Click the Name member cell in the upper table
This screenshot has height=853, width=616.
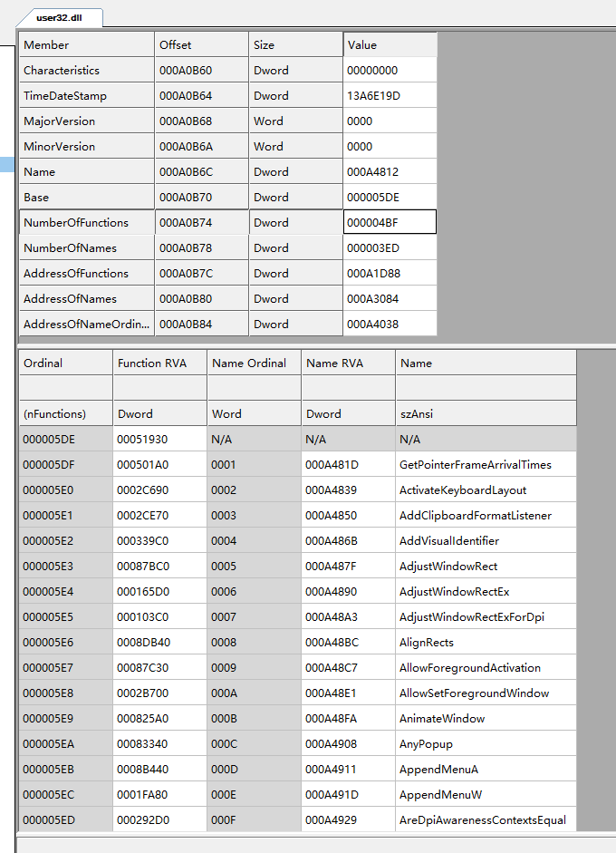click(x=87, y=172)
